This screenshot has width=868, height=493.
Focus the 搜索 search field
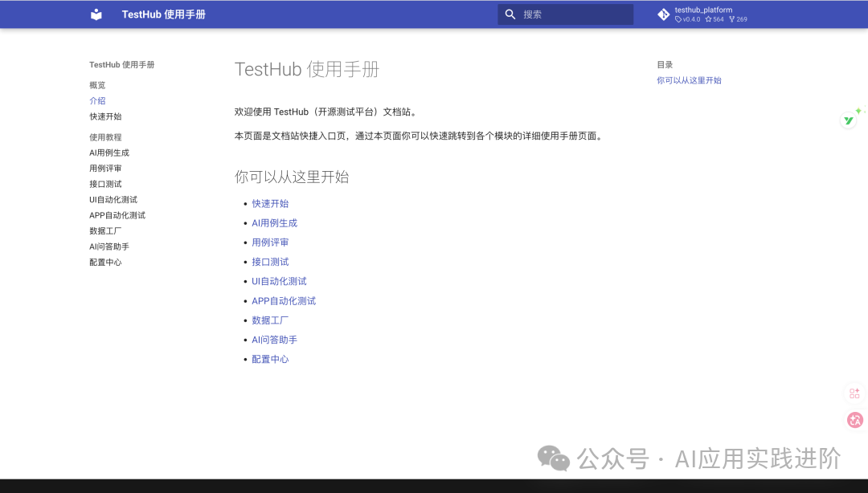tap(565, 14)
